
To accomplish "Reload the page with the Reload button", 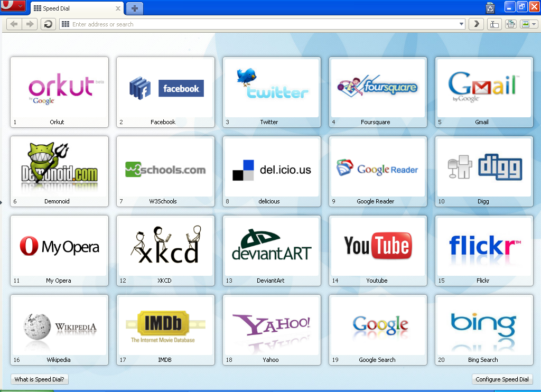I will click(48, 24).
